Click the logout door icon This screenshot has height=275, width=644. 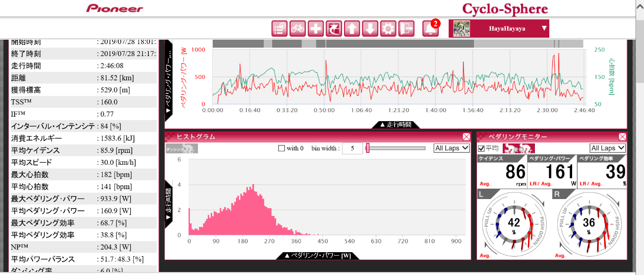coord(406,29)
